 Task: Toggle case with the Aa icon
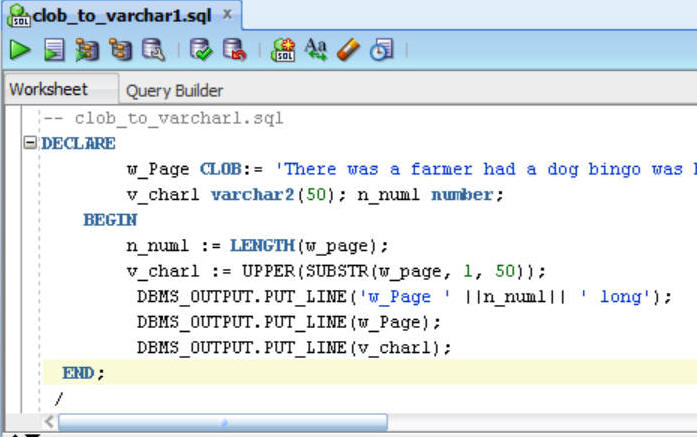tap(315, 50)
